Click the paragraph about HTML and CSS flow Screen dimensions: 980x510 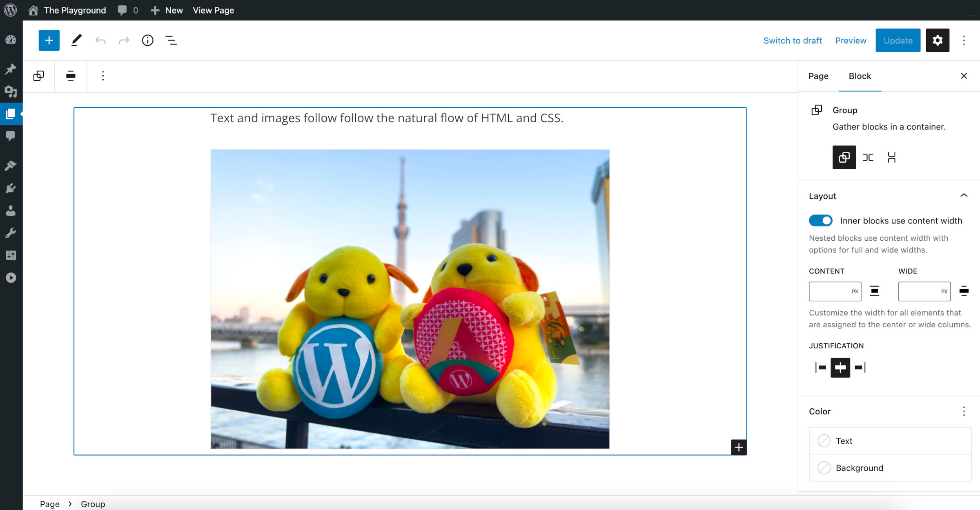(x=387, y=118)
